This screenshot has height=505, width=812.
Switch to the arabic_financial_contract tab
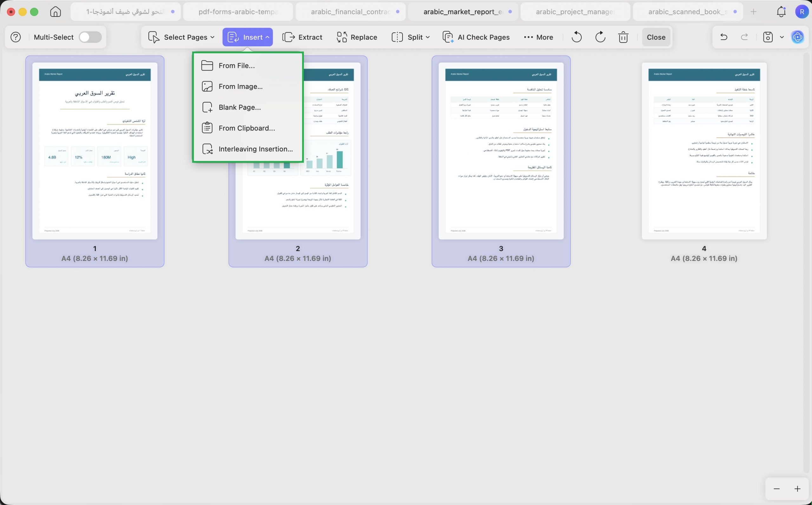(x=350, y=12)
